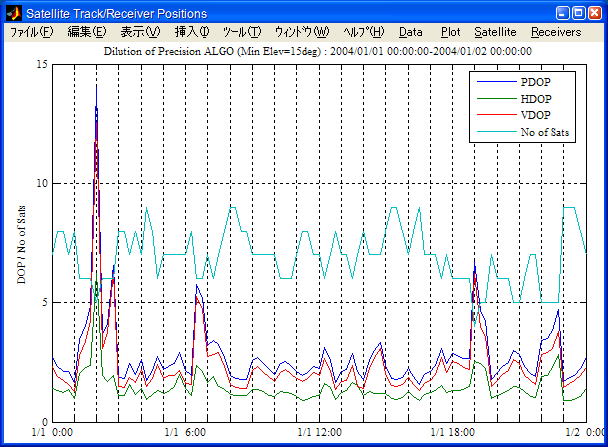The width and height of the screenshot is (608, 447).
Task: Expand the Data menu
Action: [411, 32]
